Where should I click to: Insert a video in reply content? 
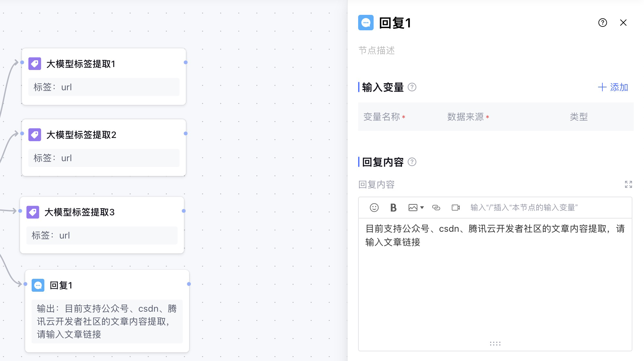[456, 208]
